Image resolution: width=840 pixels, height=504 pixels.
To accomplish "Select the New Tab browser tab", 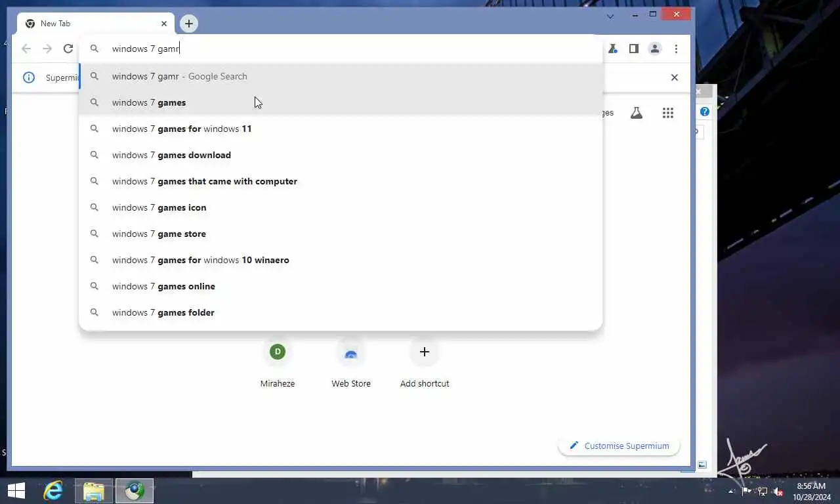I will point(96,24).
